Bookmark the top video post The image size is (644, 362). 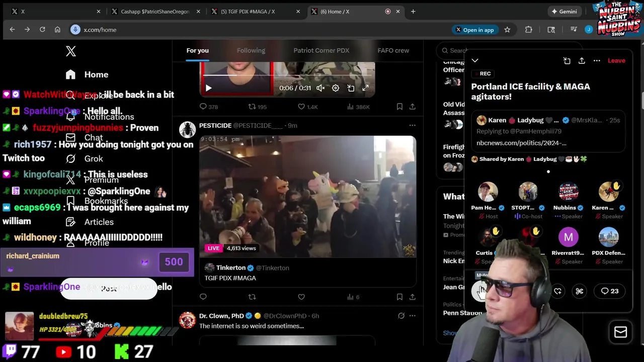399,107
